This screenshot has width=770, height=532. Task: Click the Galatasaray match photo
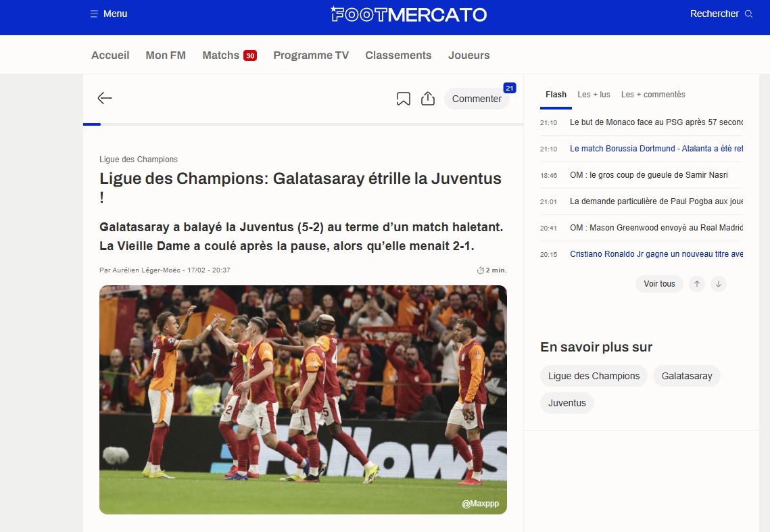[302, 400]
